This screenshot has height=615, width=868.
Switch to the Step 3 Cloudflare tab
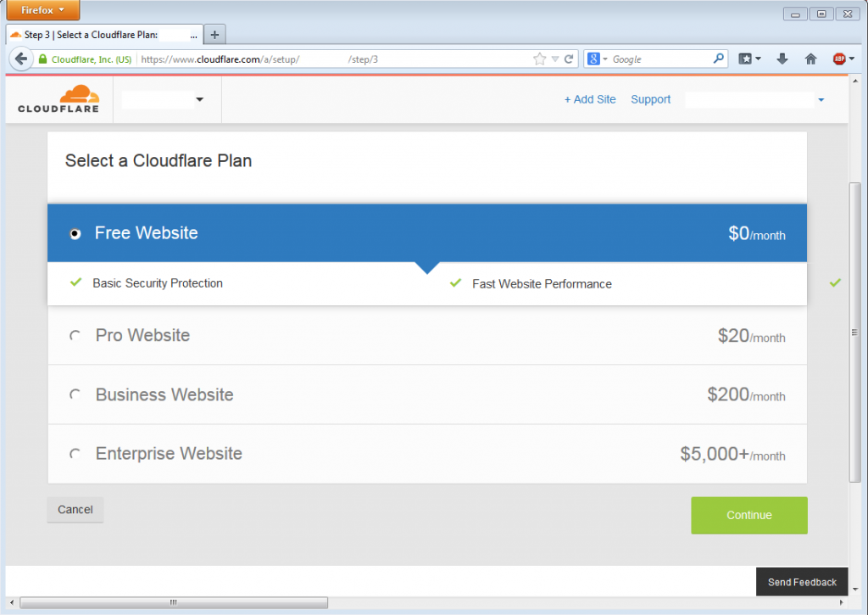click(x=102, y=35)
